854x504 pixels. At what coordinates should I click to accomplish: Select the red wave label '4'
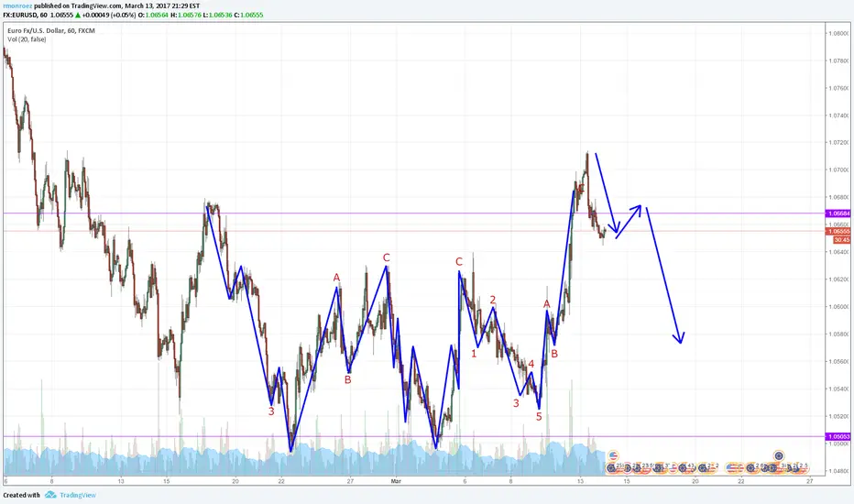point(531,364)
